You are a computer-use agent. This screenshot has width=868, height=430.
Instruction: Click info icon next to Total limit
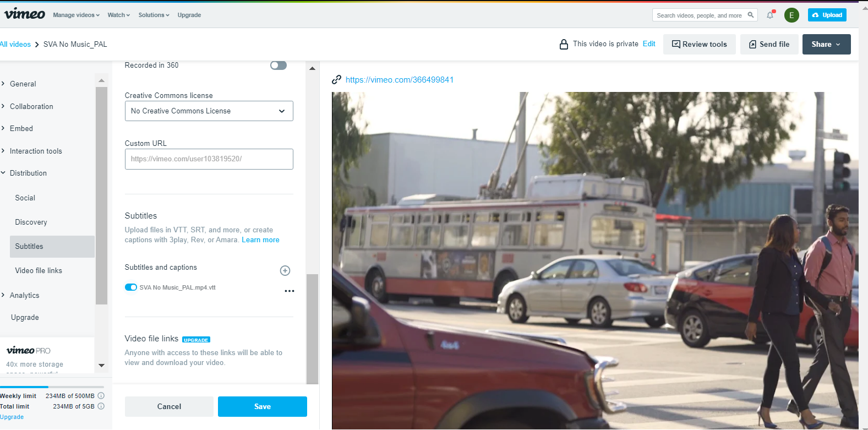click(101, 406)
